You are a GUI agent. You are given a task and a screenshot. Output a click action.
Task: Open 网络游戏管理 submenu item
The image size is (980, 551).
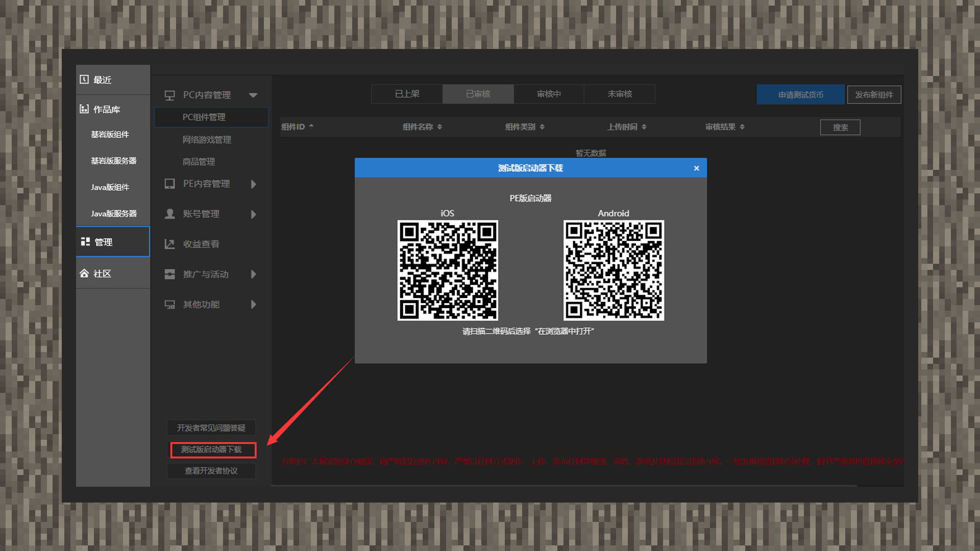tap(207, 140)
